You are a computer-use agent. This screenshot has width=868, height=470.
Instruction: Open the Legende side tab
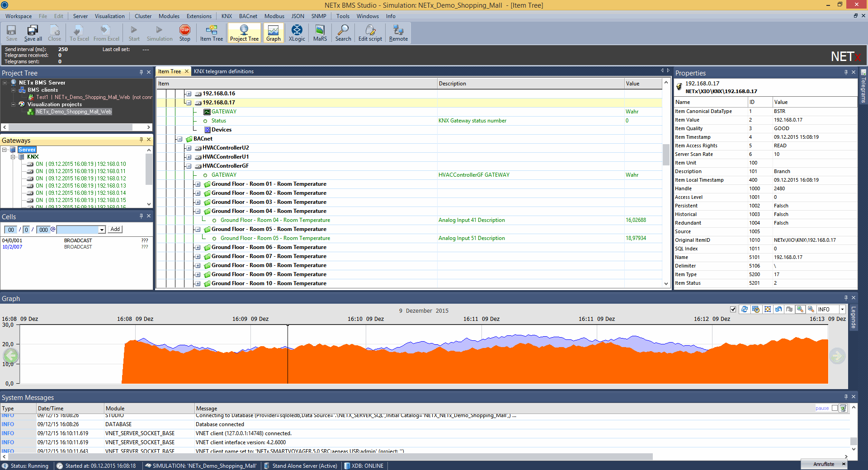[854, 318]
